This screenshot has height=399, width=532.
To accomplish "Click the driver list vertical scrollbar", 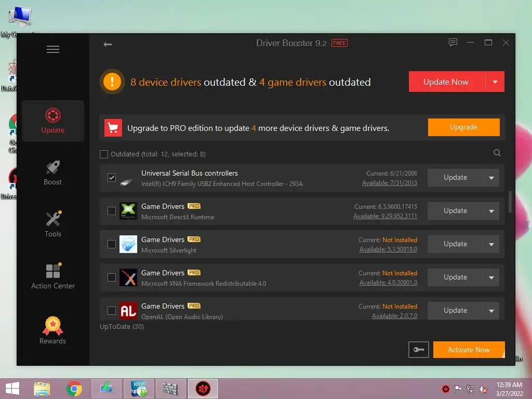I will 510,202.
